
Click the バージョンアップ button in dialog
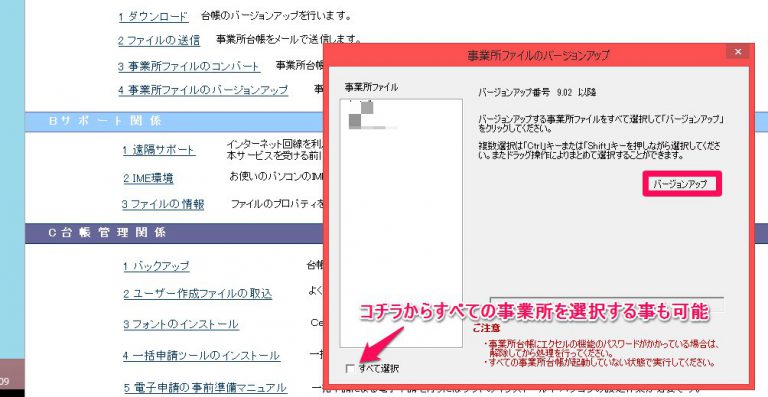coord(681,184)
